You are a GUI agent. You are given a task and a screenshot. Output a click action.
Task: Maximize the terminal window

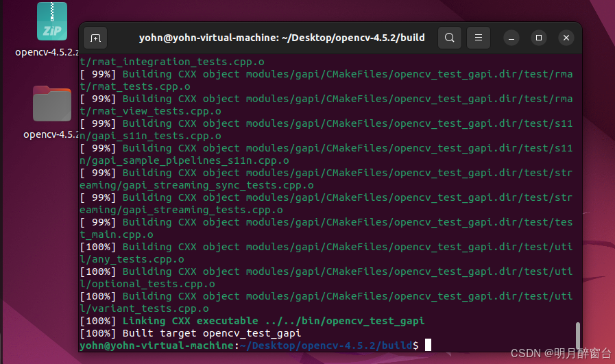[x=539, y=38]
